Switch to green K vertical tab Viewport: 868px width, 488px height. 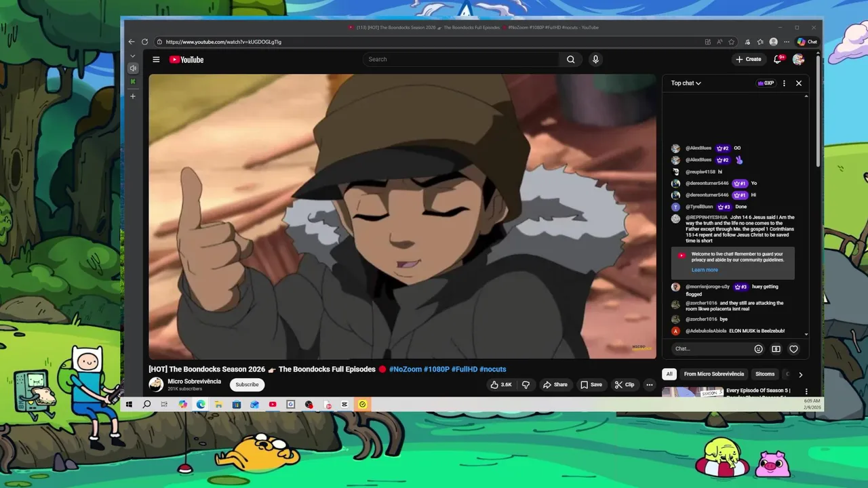tap(133, 82)
